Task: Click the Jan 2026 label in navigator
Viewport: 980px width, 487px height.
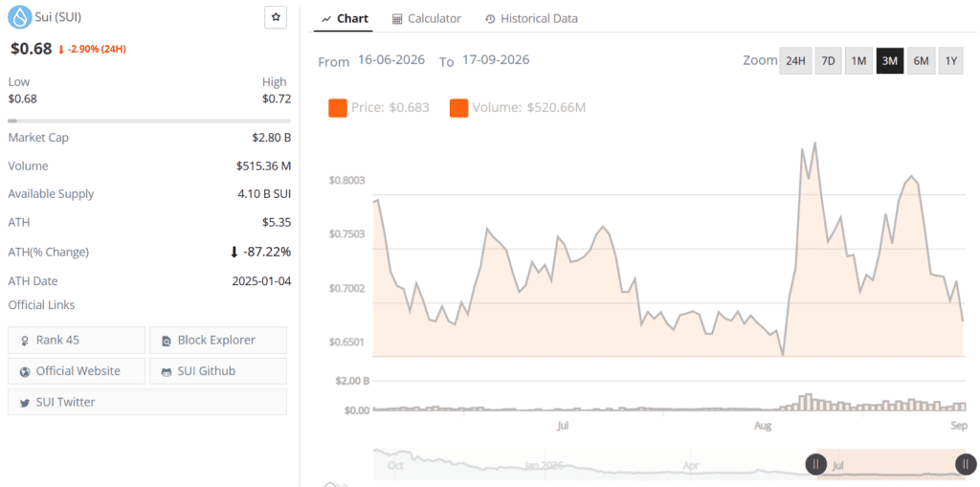Action: 545,466
